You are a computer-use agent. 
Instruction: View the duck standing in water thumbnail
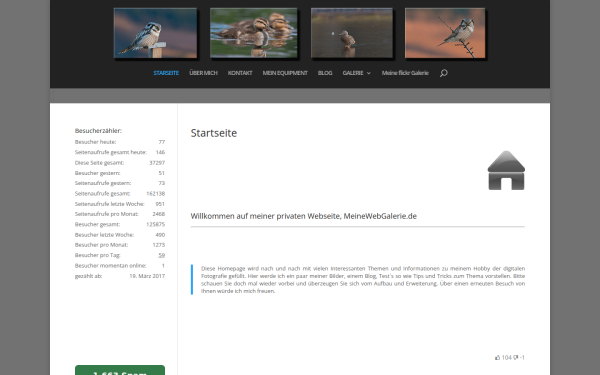click(x=352, y=33)
